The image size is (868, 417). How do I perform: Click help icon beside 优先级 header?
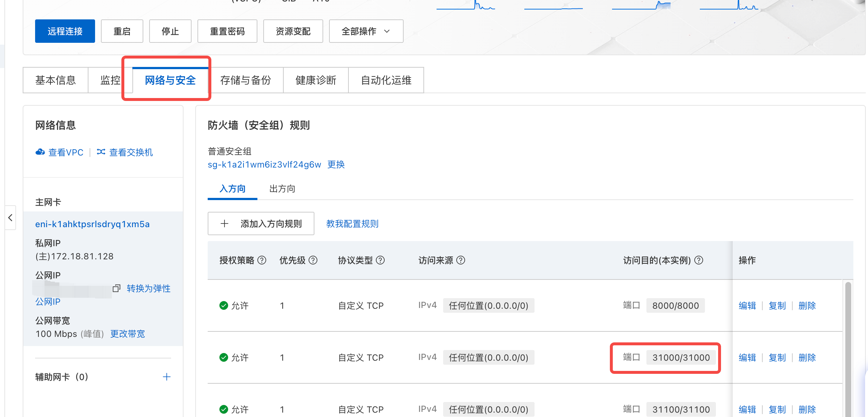point(313,260)
